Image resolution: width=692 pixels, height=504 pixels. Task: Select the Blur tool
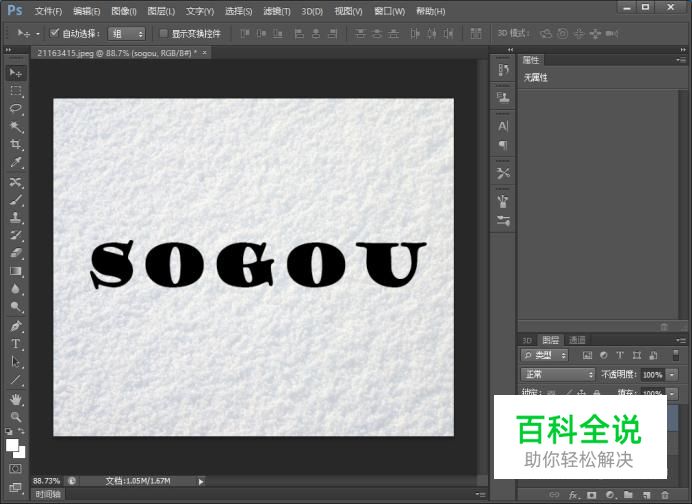click(16, 289)
